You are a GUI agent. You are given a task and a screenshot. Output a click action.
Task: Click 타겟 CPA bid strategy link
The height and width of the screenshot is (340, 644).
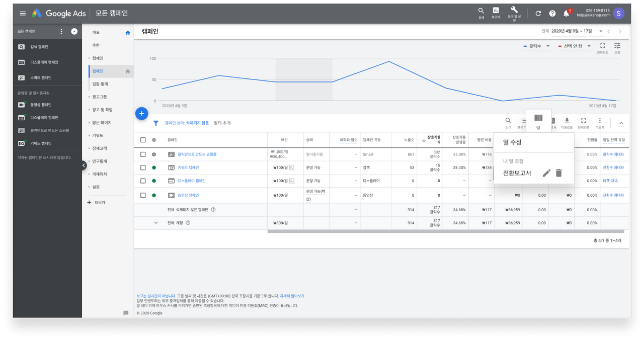[610, 181]
